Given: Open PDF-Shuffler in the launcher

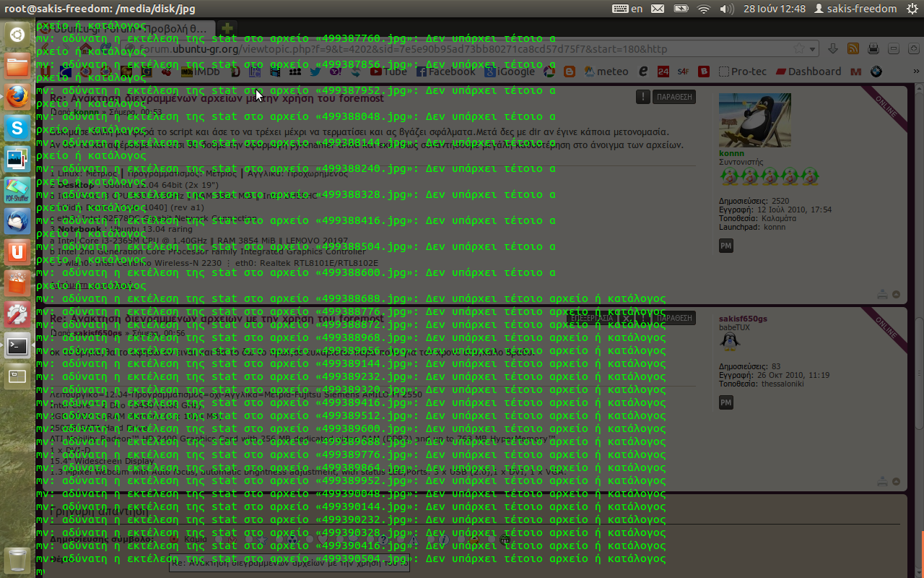Looking at the screenshot, I should (17, 191).
